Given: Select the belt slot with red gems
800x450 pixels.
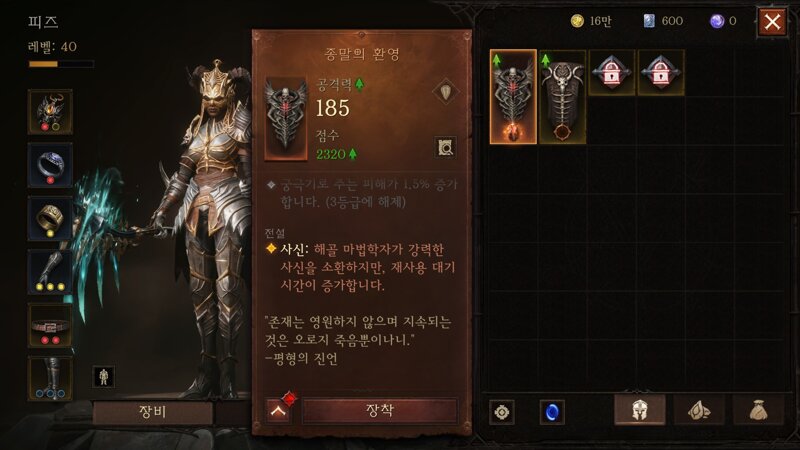Looking at the screenshot, I should click(x=50, y=325).
